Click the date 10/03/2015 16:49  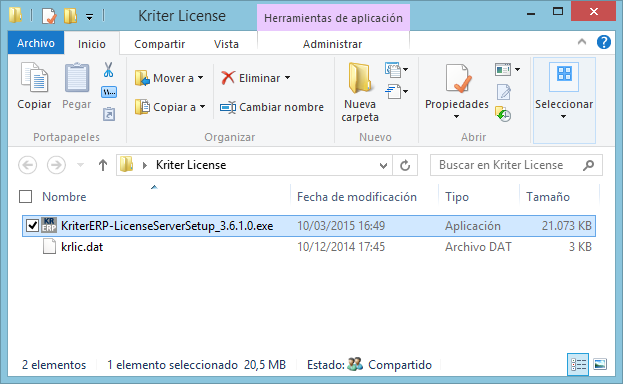click(341, 226)
